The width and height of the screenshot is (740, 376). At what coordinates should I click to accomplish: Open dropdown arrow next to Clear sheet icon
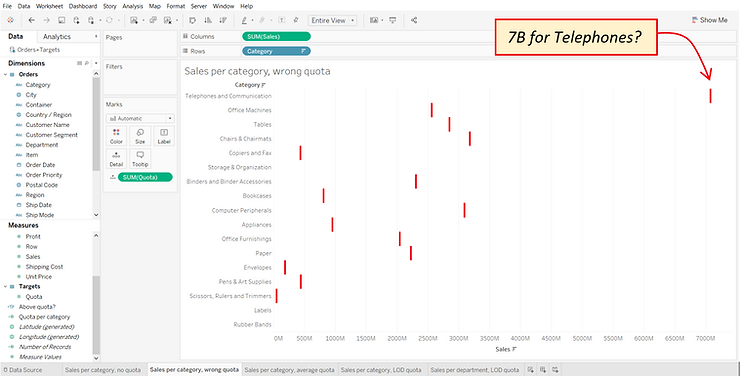pyautogui.click(x=177, y=20)
